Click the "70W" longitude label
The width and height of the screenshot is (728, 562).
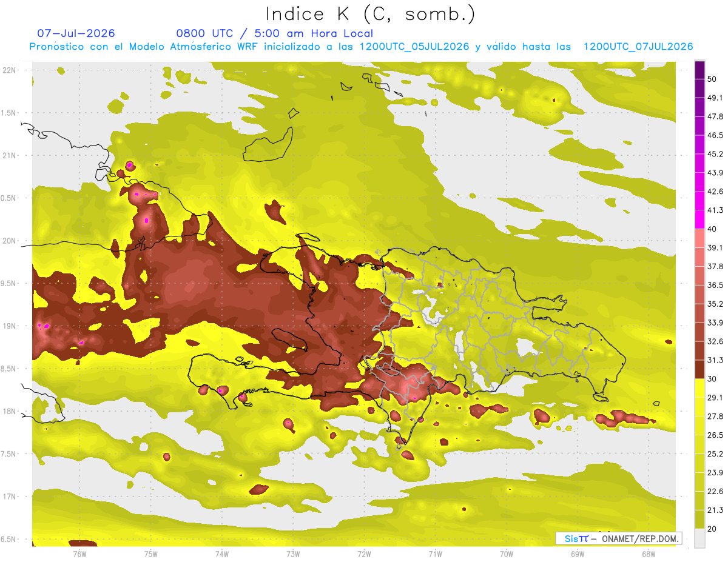point(506,554)
